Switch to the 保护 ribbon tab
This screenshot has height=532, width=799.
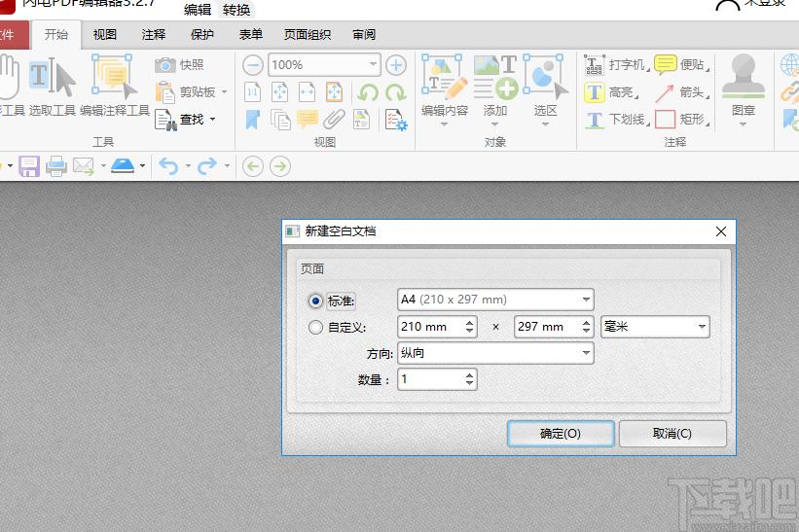pos(202,35)
